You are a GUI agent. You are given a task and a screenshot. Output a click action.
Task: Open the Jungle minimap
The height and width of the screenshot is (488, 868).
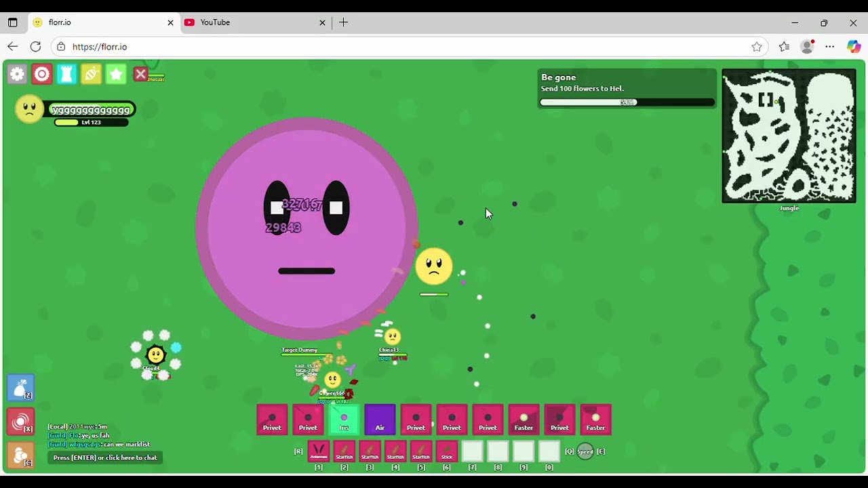coord(789,136)
